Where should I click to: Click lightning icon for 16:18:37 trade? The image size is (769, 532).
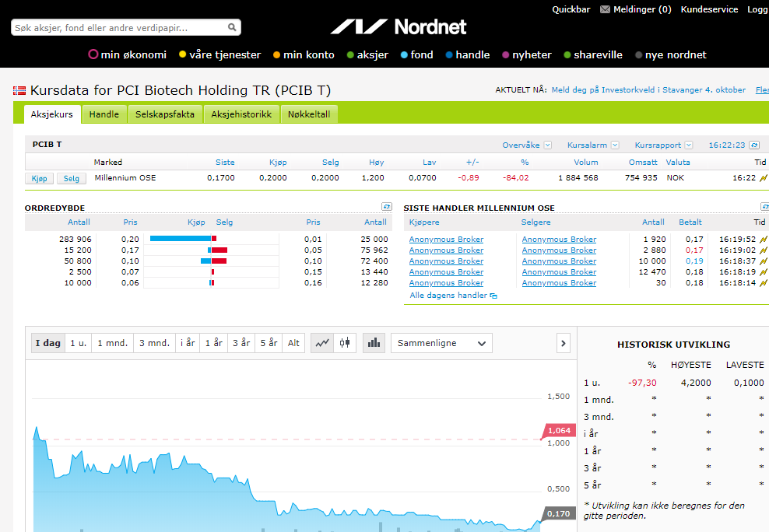[x=763, y=261]
